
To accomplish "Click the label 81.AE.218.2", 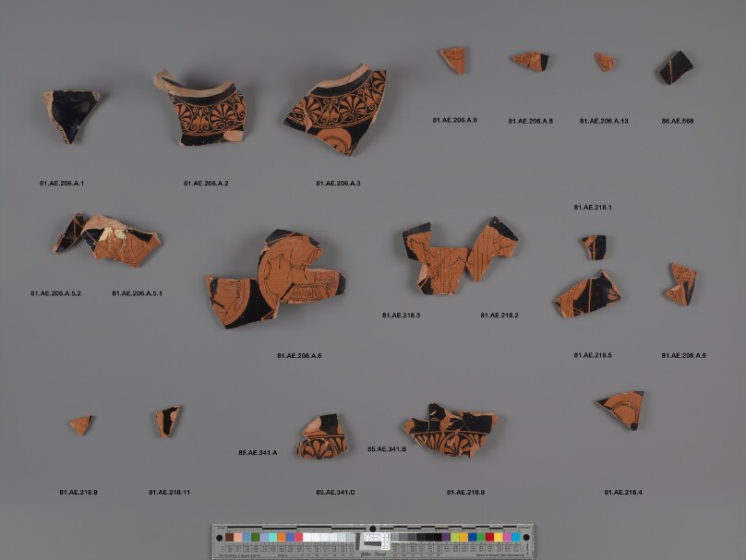I will [x=499, y=316].
